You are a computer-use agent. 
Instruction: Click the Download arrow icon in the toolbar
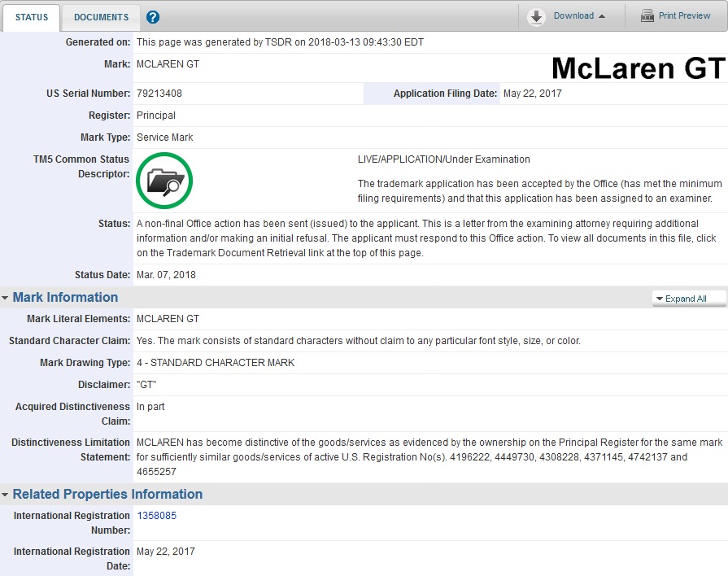(534, 16)
